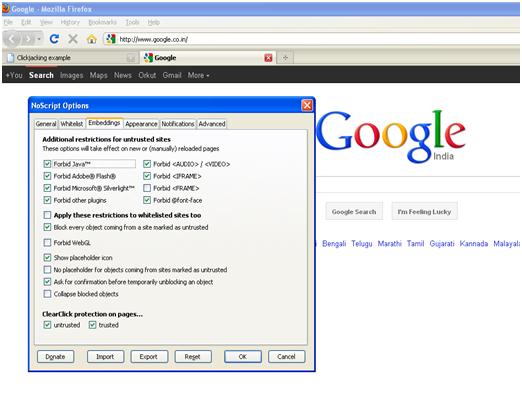Click the Forward navigation arrow
522x419 pixels.
(x=28, y=39)
